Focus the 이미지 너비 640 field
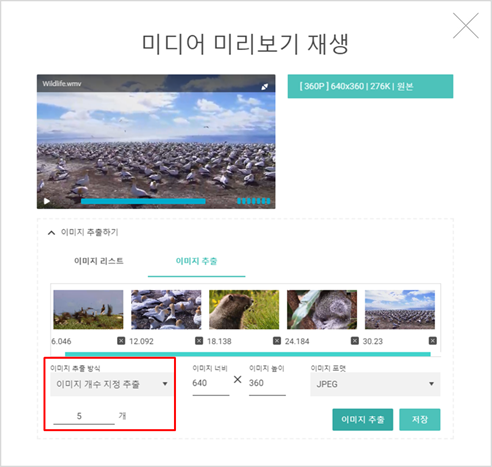This screenshot has height=467, width=492. (x=211, y=383)
